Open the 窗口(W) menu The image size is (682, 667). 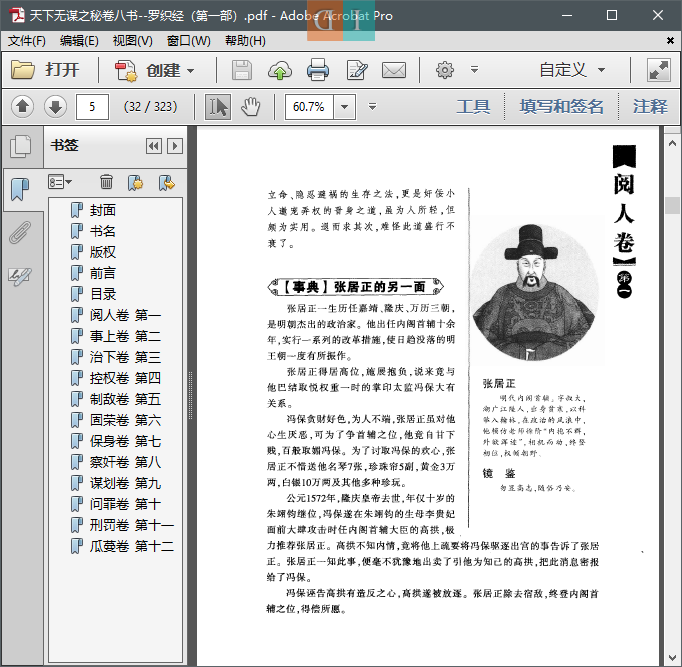188,41
